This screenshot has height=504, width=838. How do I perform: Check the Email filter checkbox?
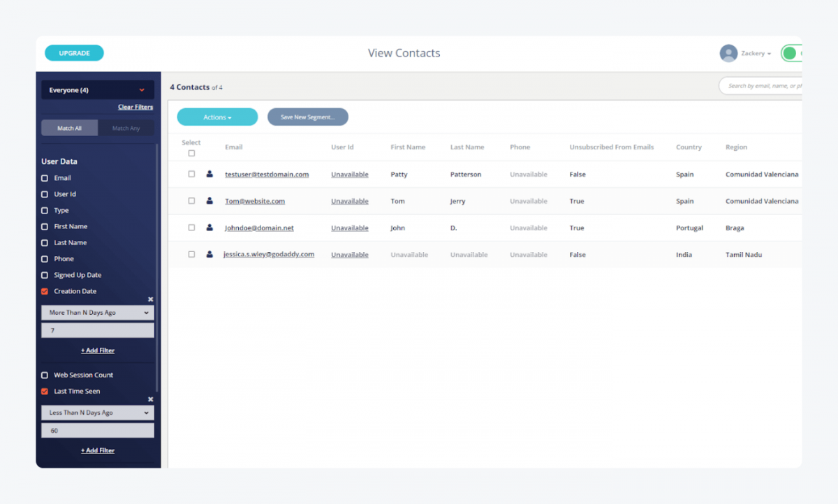pyautogui.click(x=45, y=178)
